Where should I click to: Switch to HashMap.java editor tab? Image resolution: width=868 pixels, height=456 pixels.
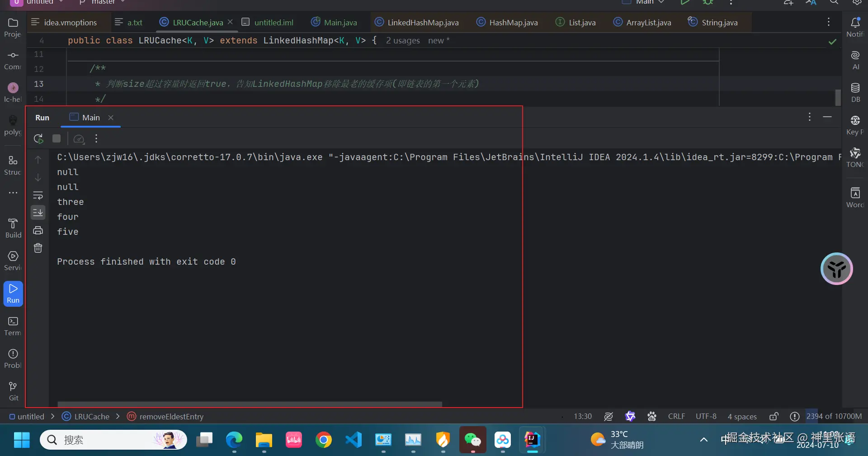tap(507, 22)
